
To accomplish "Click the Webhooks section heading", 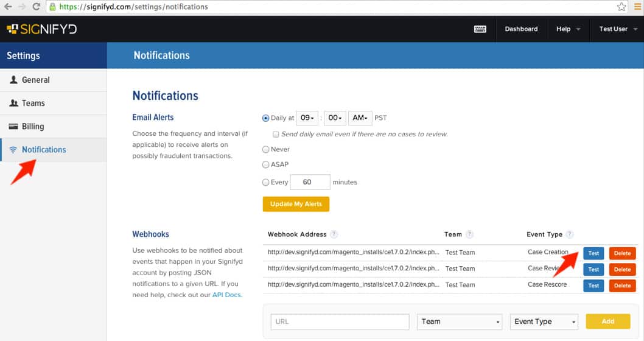I will coord(151,234).
